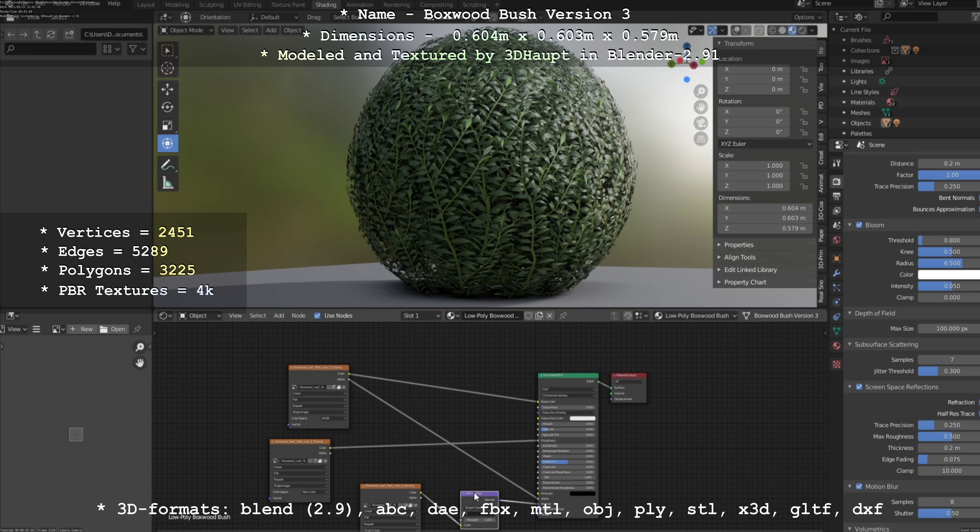
Task: Pin the node editor material
Action: coord(563,316)
